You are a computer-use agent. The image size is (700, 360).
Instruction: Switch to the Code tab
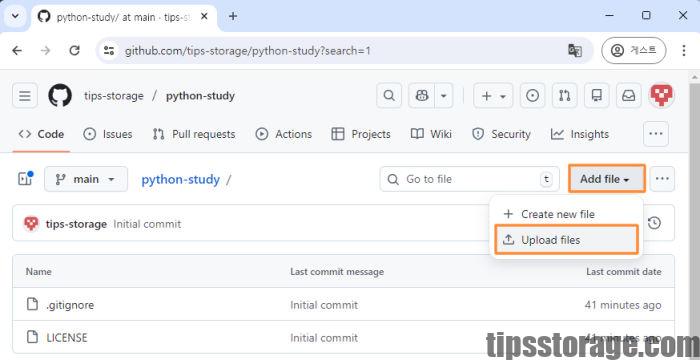coord(41,134)
